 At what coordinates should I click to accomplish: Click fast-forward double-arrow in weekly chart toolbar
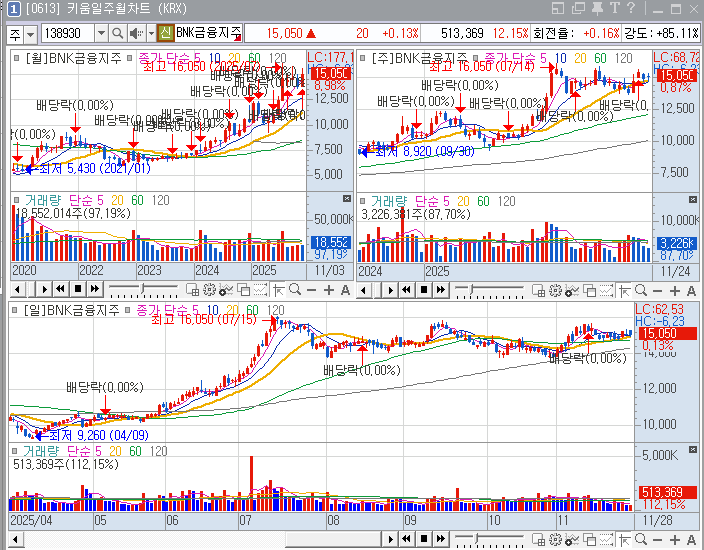click(441, 290)
